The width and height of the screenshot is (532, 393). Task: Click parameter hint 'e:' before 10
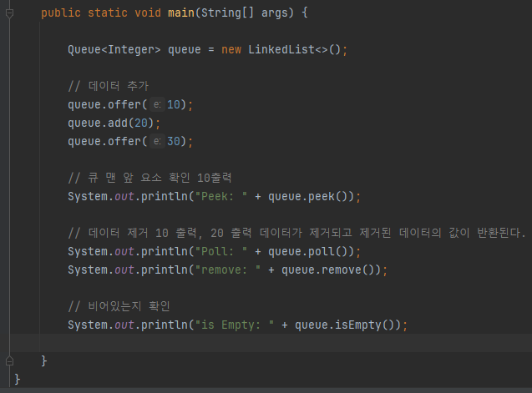pos(157,104)
